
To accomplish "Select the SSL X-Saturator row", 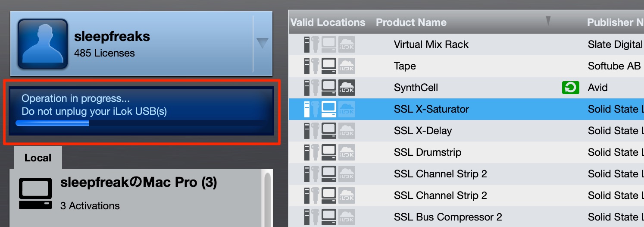I will [x=466, y=109].
